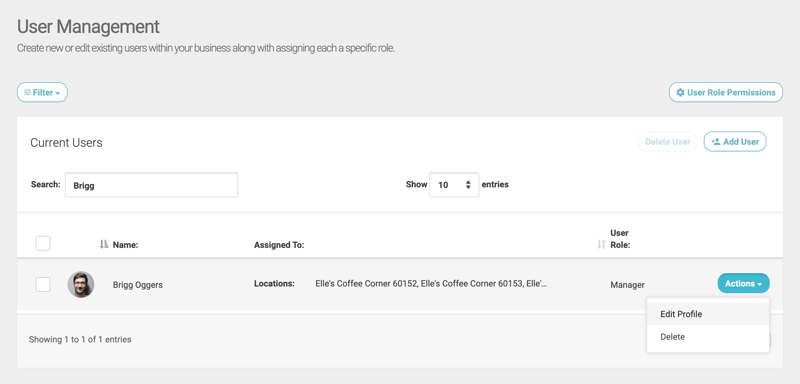
Task: Click the name Brigg Oggers
Action: click(138, 285)
